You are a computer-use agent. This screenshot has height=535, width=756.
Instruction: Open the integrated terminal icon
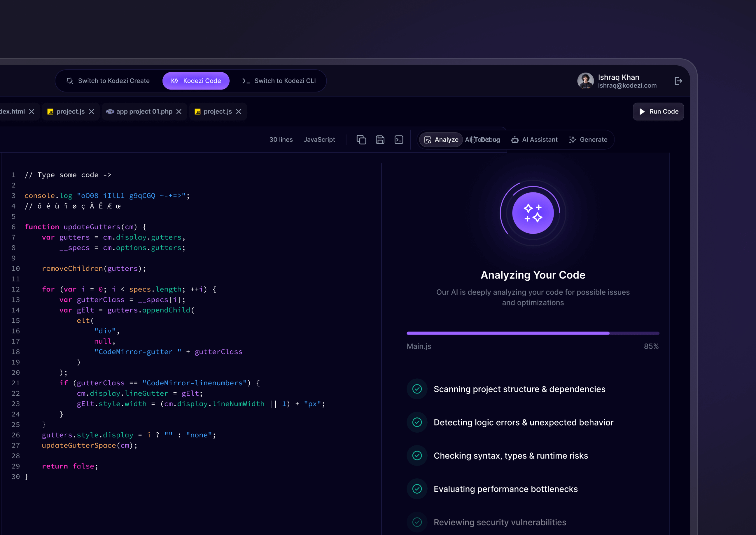[399, 140]
